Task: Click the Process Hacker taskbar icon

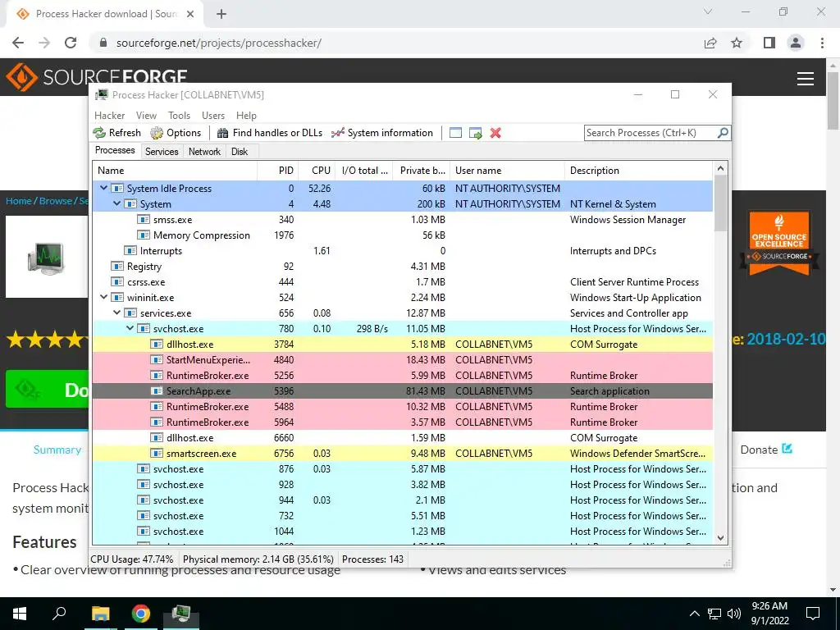Action: pyautogui.click(x=181, y=614)
